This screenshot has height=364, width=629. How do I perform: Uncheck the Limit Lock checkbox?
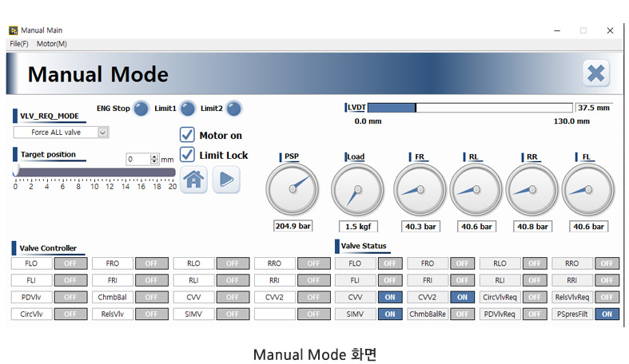click(x=187, y=155)
